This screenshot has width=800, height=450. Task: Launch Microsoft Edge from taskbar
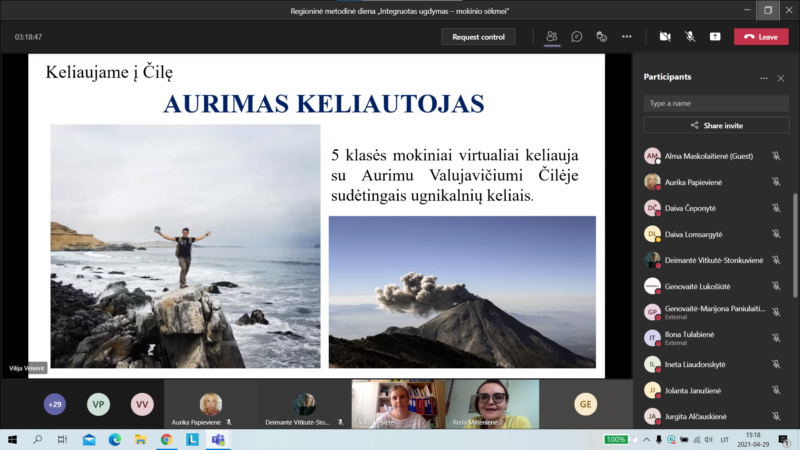(x=115, y=439)
